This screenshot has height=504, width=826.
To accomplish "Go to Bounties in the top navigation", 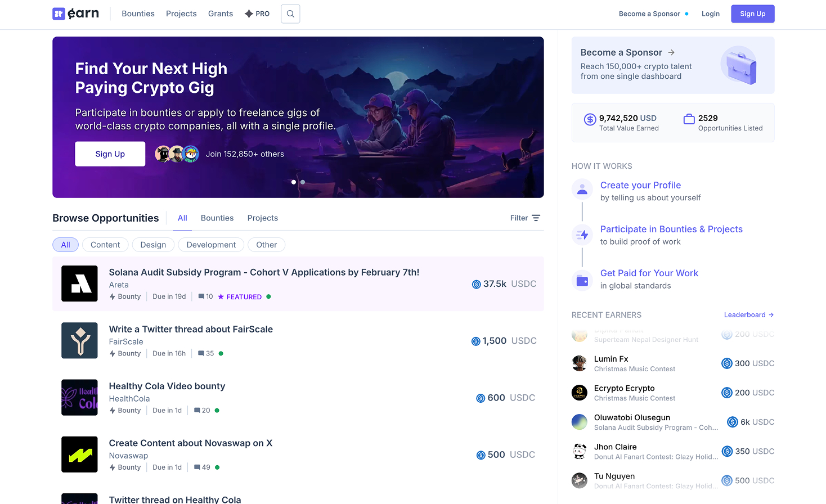I will pos(138,13).
